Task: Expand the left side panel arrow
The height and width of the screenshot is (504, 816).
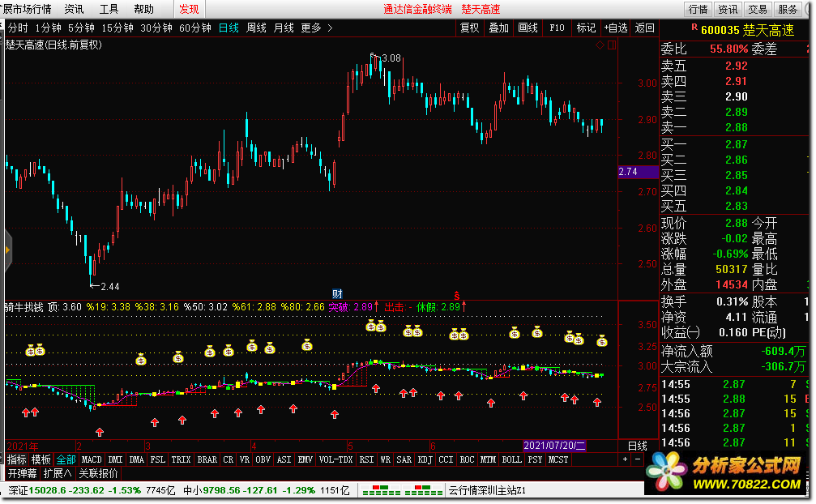Action: tap(7, 250)
